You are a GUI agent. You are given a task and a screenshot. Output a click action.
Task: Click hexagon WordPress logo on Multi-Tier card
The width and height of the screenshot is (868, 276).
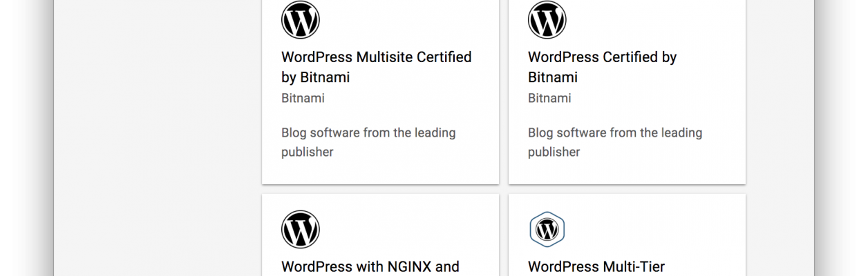tap(547, 229)
